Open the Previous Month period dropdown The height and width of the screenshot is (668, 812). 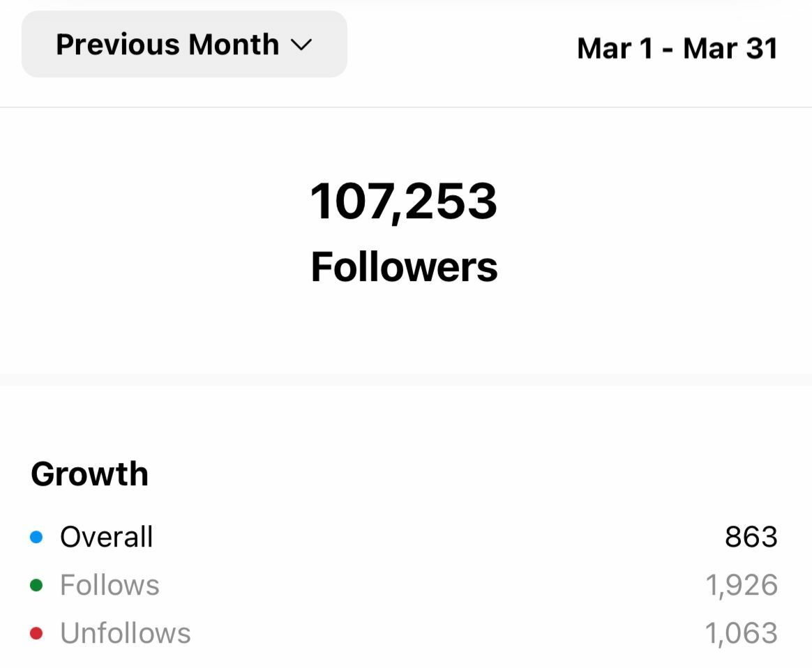click(x=184, y=45)
